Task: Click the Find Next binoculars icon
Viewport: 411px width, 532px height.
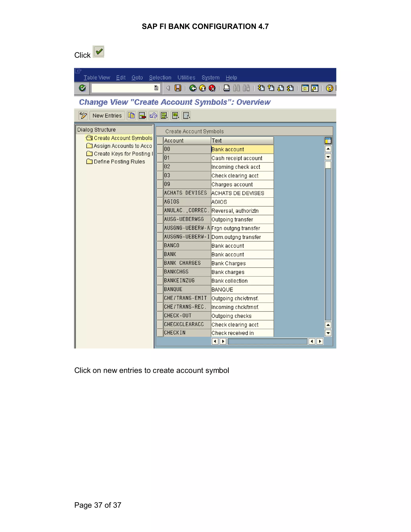Action: (x=246, y=88)
